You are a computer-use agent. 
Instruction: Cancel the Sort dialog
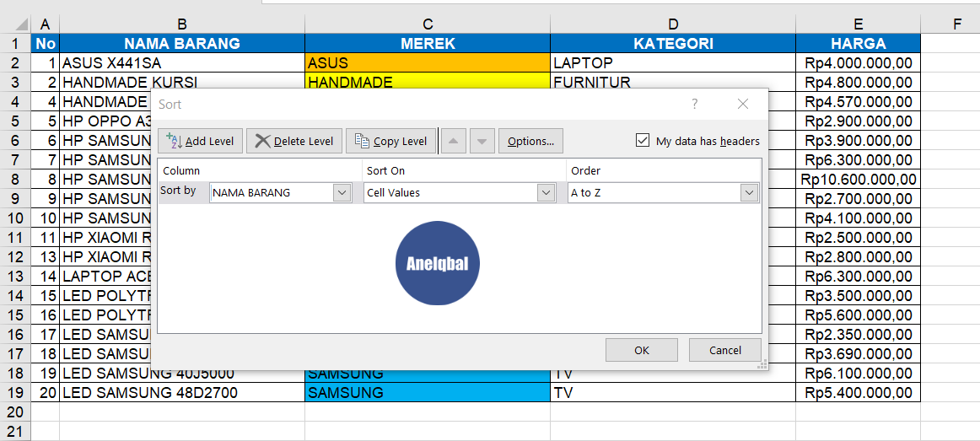[725, 351]
